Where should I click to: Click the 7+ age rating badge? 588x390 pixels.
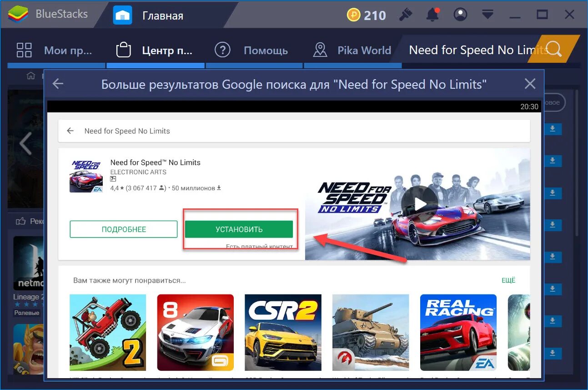point(113,179)
